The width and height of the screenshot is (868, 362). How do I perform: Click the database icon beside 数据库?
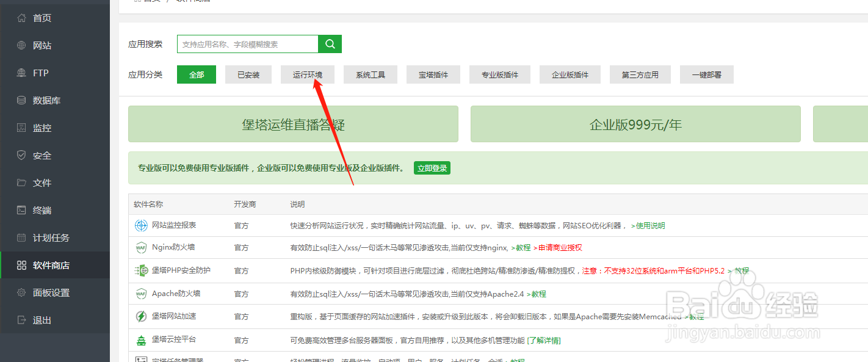[x=21, y=101]
